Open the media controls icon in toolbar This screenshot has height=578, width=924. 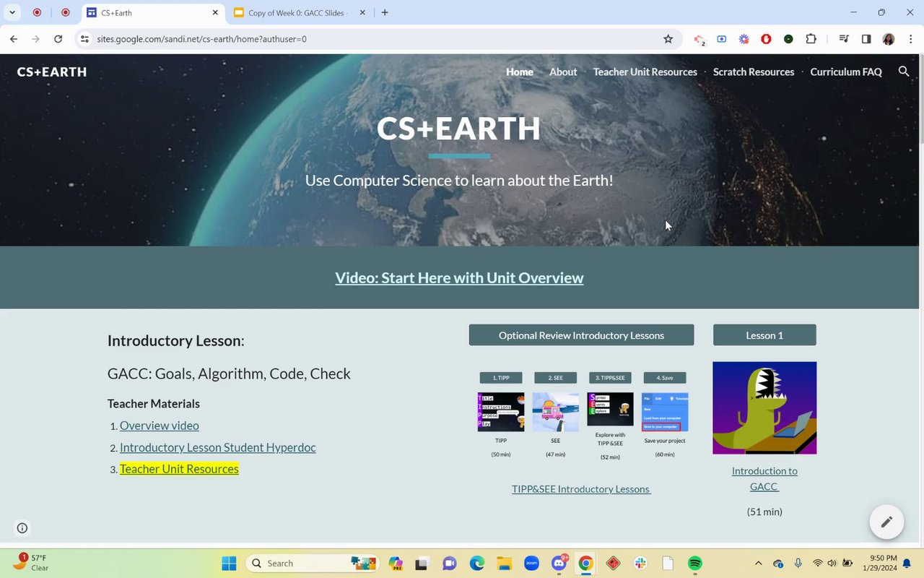pos(843,39)
